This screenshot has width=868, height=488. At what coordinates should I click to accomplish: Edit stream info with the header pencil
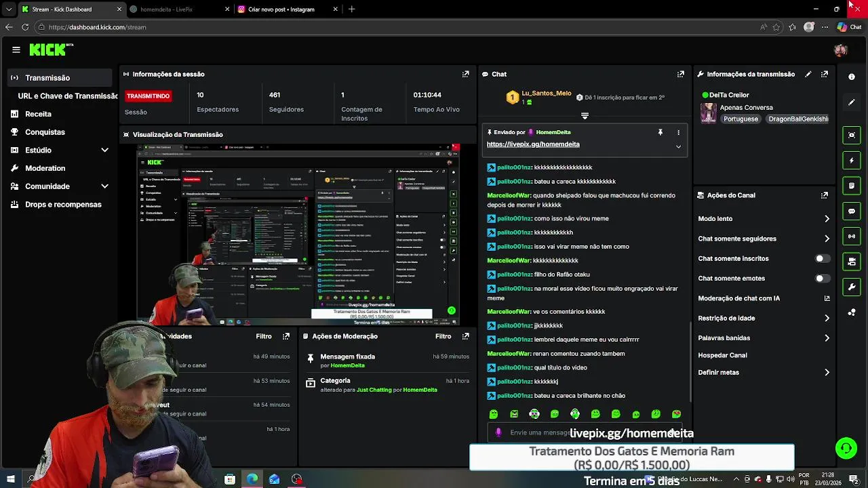(x=808, y=74)
